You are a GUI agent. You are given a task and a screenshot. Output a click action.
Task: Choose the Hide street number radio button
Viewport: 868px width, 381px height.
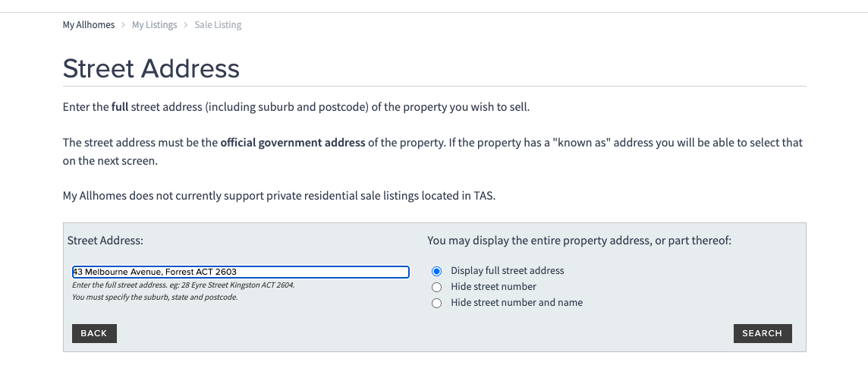(436, 287)
